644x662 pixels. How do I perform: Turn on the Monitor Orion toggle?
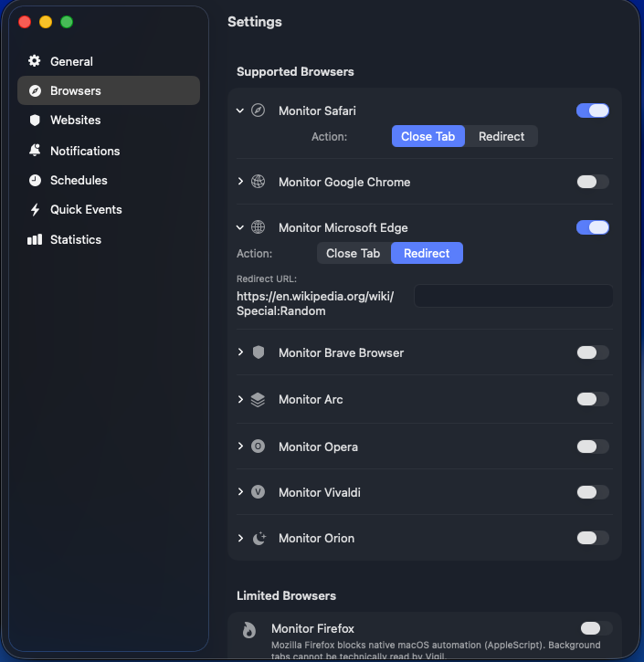(x=593, y=538)
